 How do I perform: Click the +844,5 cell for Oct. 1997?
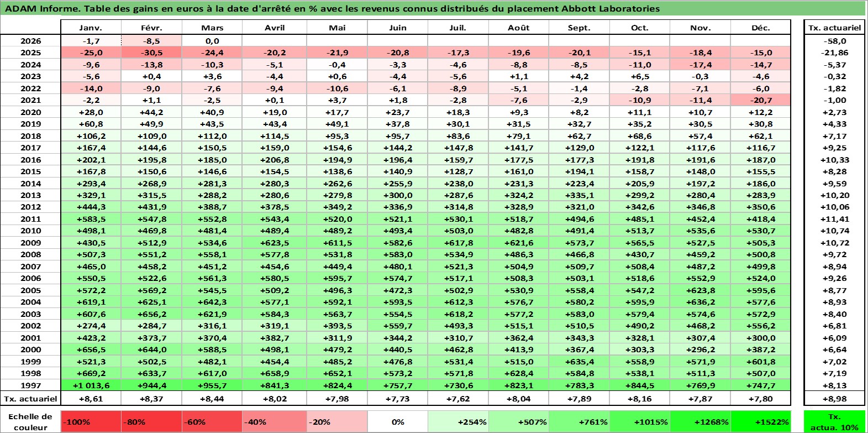point(640,385)
